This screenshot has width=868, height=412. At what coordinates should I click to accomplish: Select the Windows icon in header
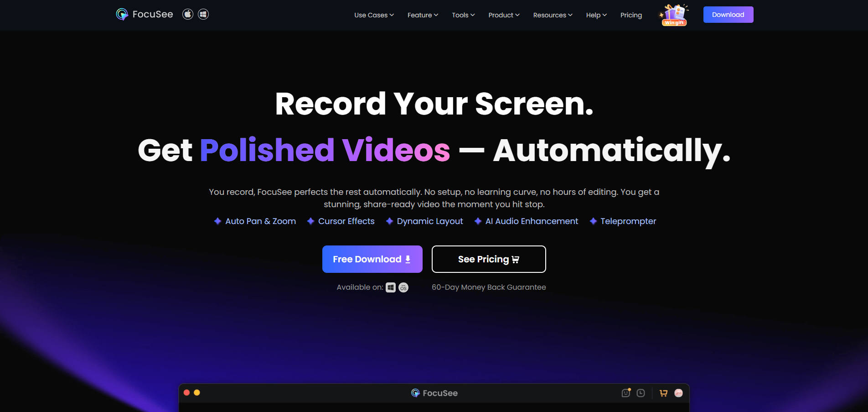203,14
